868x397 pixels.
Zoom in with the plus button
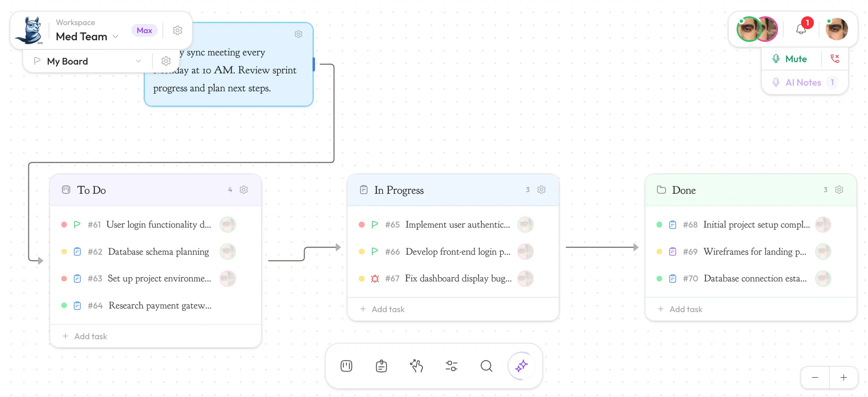(843, 377)
